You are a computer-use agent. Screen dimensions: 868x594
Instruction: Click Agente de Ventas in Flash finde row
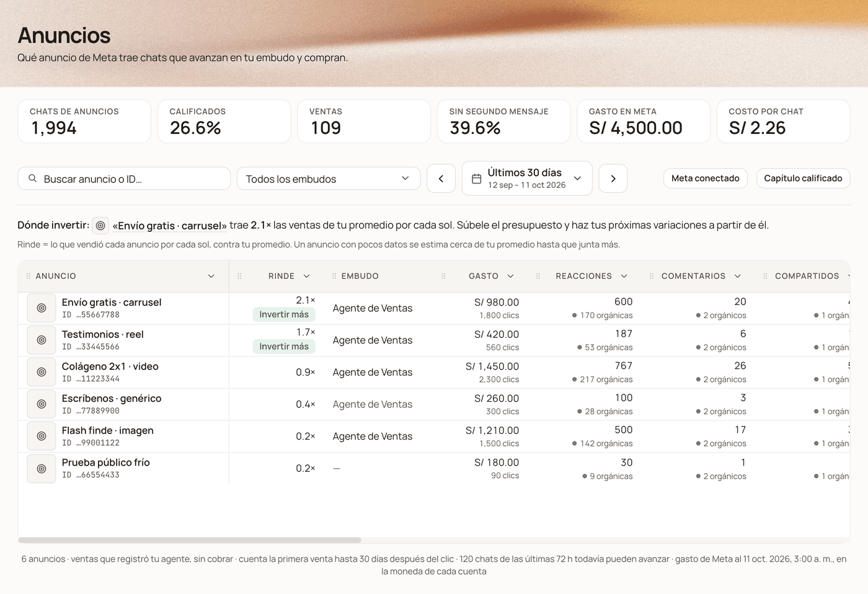click(373, 437)
